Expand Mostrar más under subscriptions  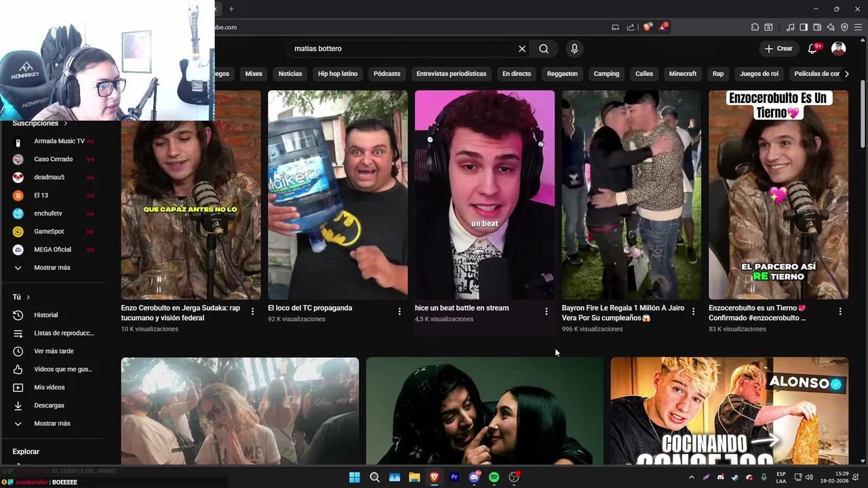(x=53, y=268)
